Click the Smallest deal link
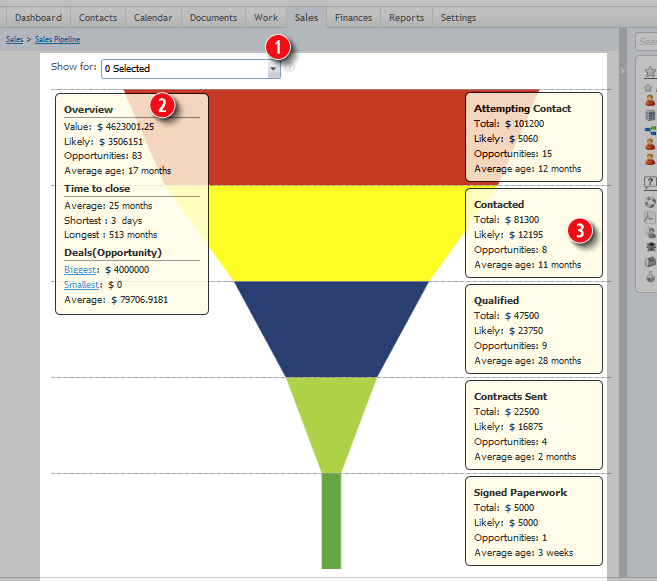This screenshot has height=581, width=657. coord(81,285)
